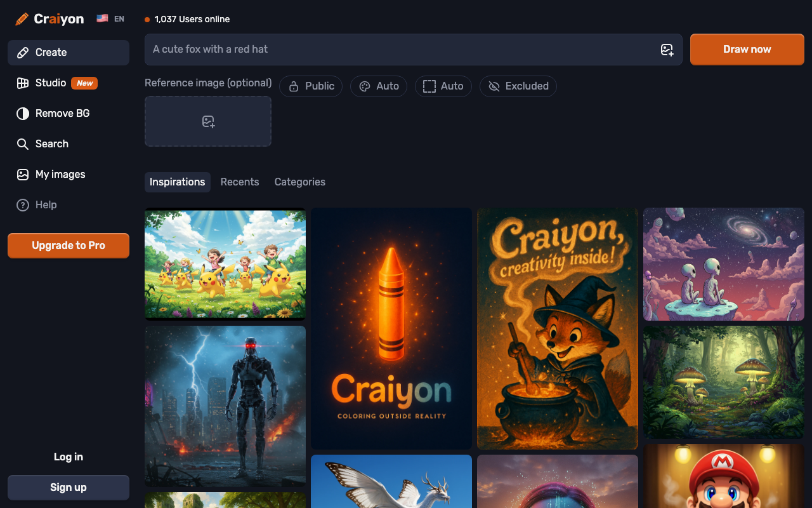The width and height of the screenshot is (812, 508).
Task: Open the Auto style dropdown with palette icon
Action: 379,86
